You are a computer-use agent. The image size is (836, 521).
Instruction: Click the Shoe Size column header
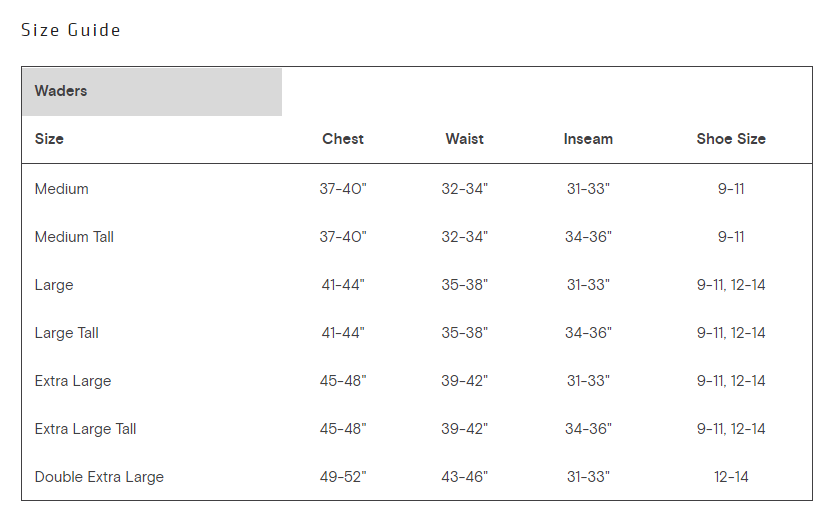(731, 139)
